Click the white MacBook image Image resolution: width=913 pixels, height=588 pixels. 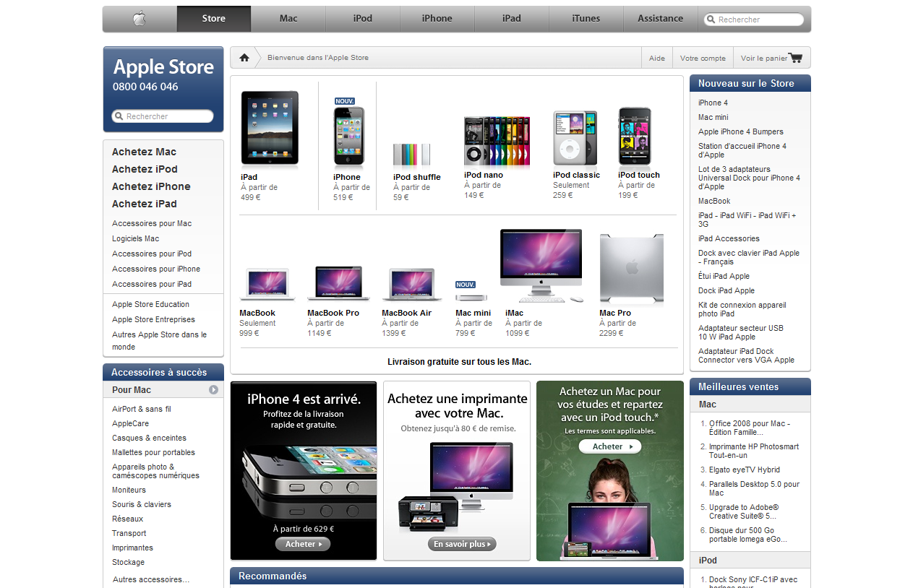267,285
